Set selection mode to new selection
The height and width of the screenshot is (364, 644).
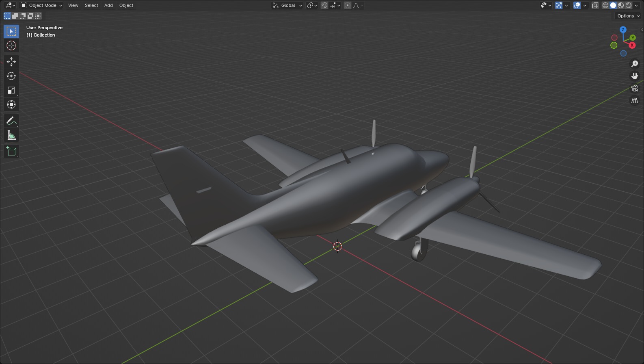(x=7, y=16)
